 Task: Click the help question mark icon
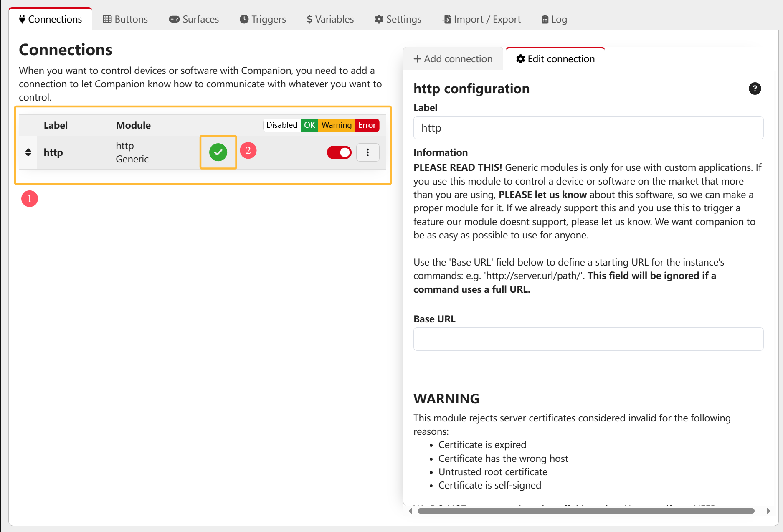tap(755, 89)
